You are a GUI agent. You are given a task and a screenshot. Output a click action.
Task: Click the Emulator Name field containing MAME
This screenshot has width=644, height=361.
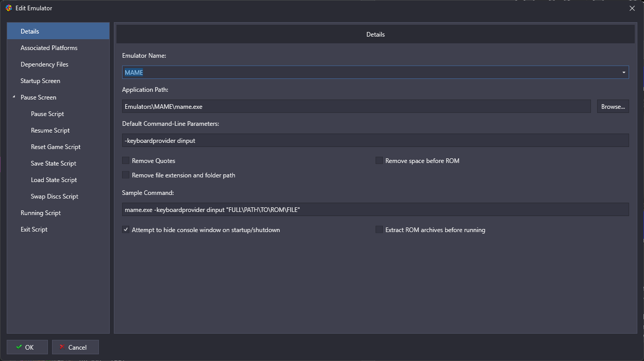375,72
